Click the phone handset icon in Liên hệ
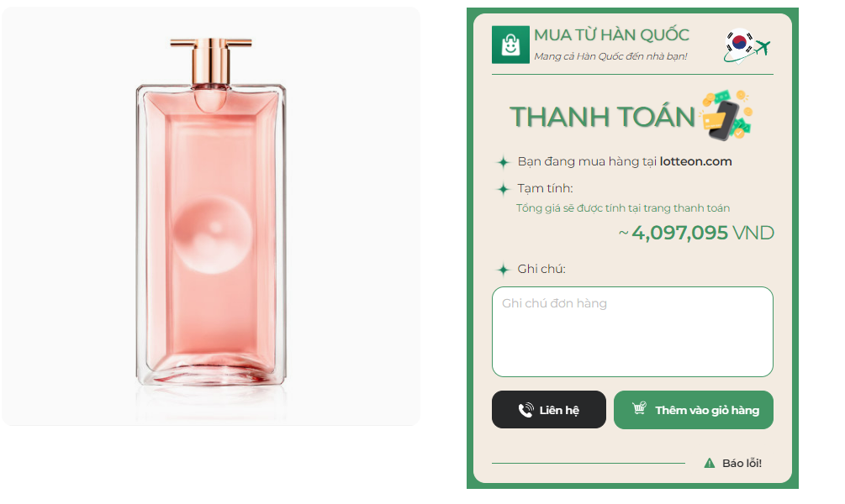 [x=526, y=410]
